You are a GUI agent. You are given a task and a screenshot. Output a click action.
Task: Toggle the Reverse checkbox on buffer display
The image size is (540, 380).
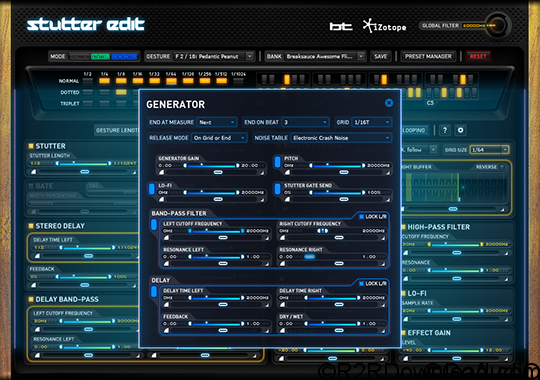502,167
